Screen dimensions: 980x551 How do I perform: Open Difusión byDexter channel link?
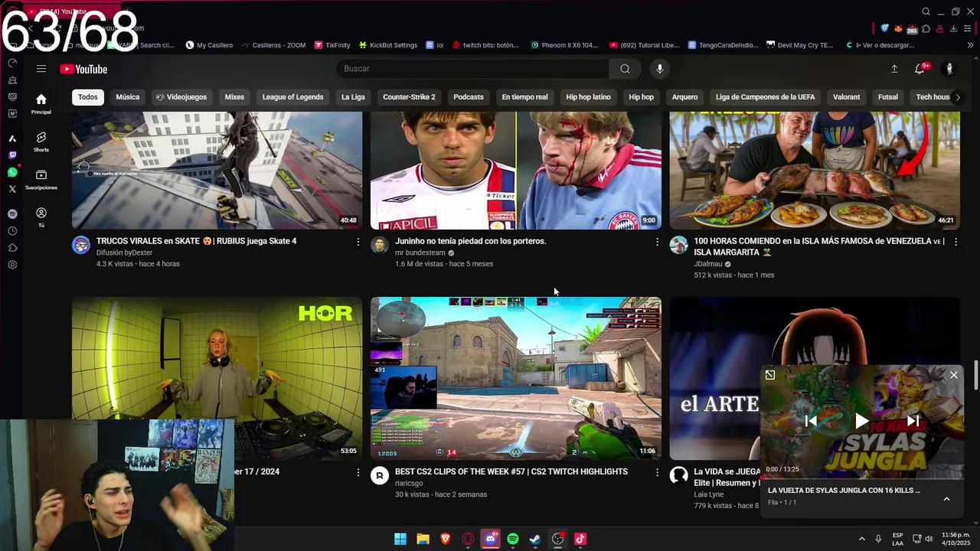point(124,253)
